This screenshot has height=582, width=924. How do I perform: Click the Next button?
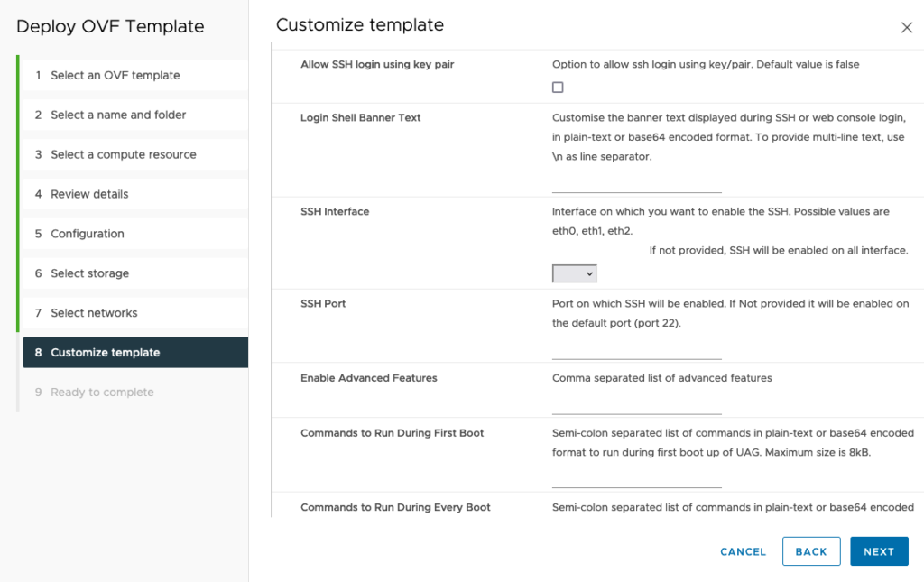879,551
